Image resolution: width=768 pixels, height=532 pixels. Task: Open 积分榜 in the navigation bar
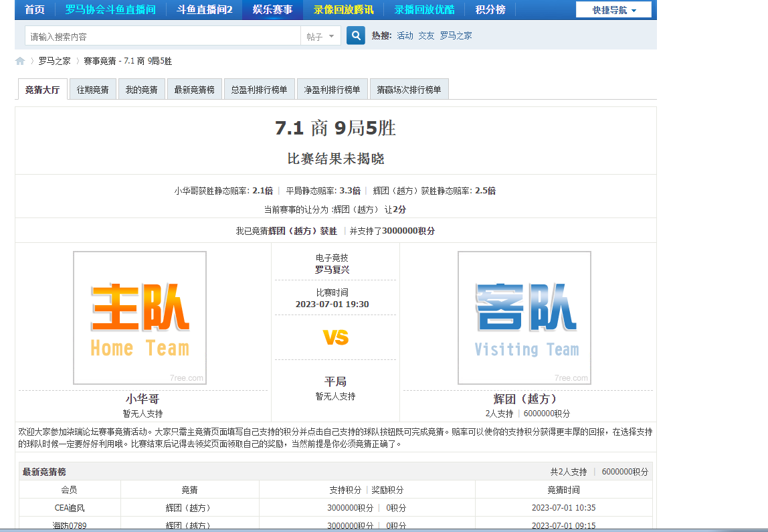tap(490, 9)
